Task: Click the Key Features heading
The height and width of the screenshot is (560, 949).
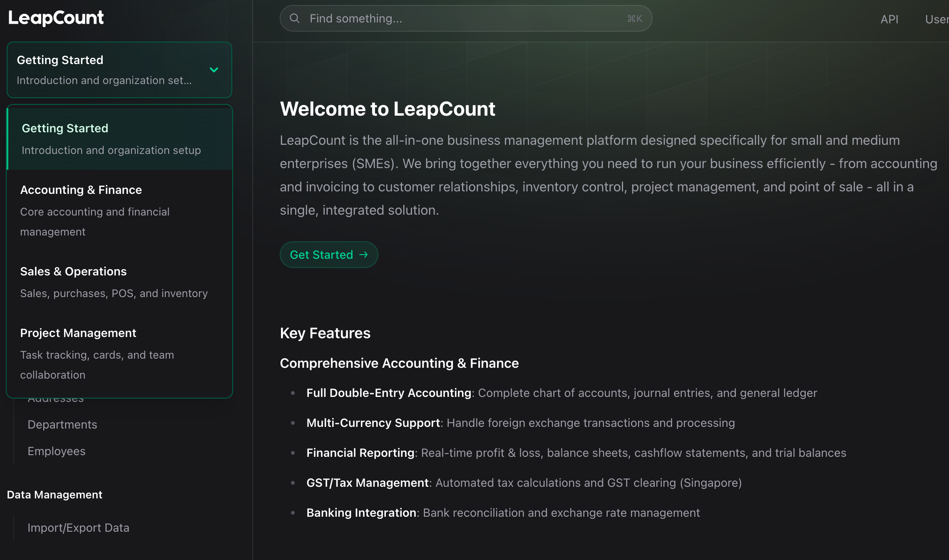Action: point(325,333)
